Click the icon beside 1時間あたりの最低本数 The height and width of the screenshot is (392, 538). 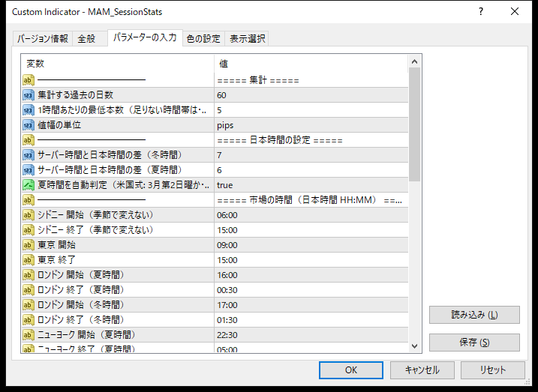29,110
